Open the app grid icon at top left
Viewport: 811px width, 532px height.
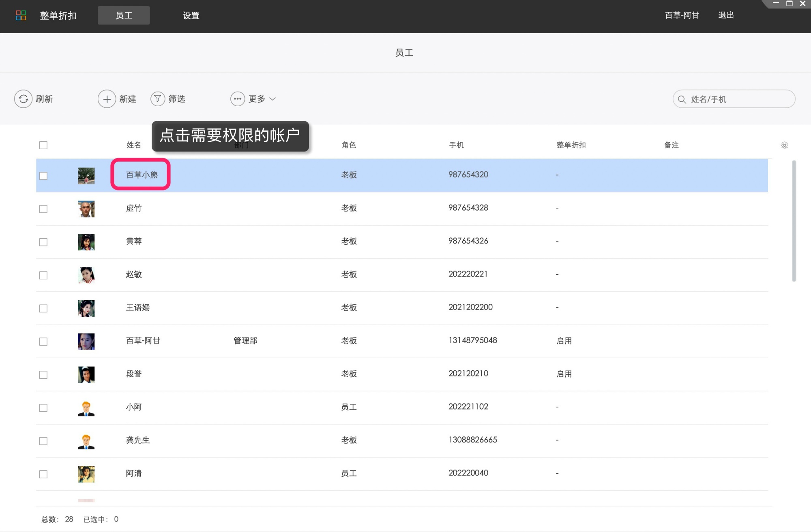coord(21,15)
